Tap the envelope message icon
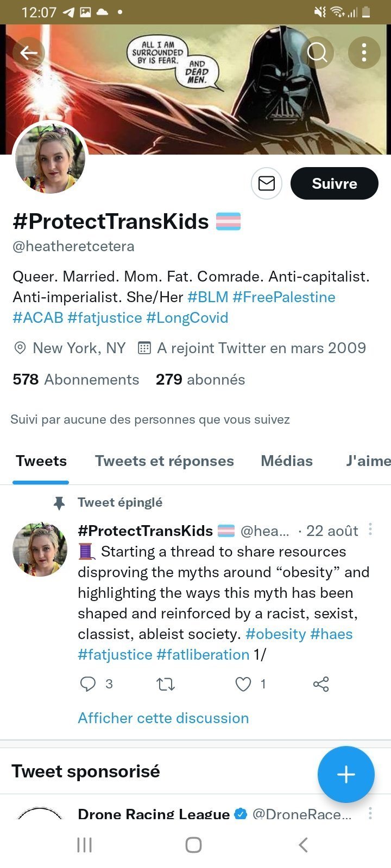Image resolution: width=391 pixels, height=868 pixels. pos(266,184)
